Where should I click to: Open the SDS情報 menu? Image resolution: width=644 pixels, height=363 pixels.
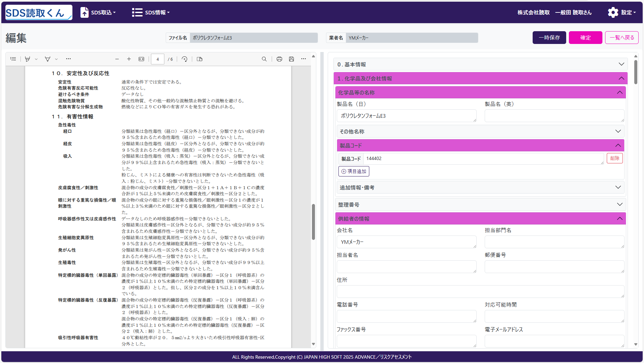(151, 12)
